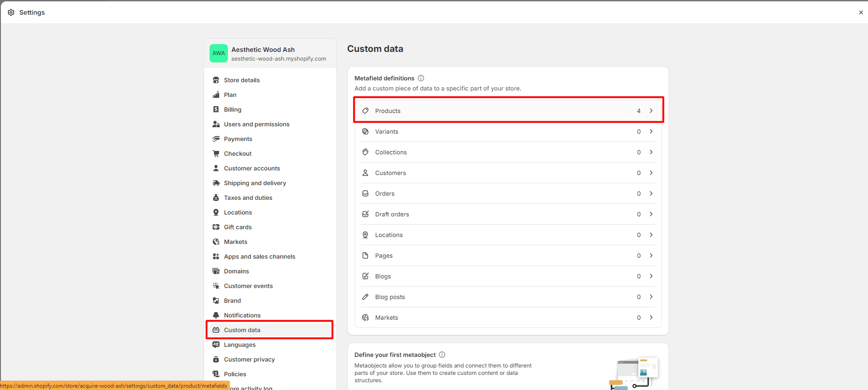Expand the Products metafield chevron
Viewport: 868px width, 390px height.
[x=651, y=111]
